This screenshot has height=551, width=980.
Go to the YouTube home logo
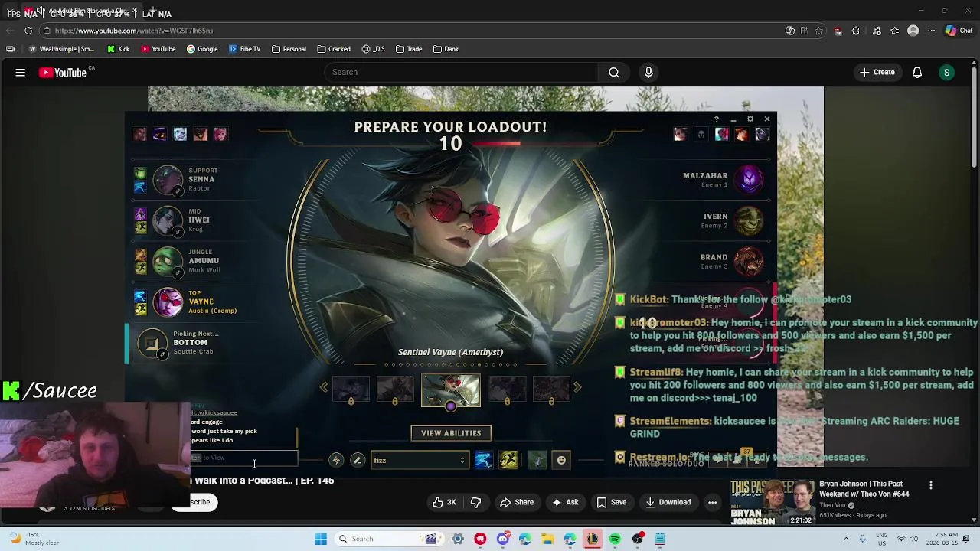coord(63,73)
